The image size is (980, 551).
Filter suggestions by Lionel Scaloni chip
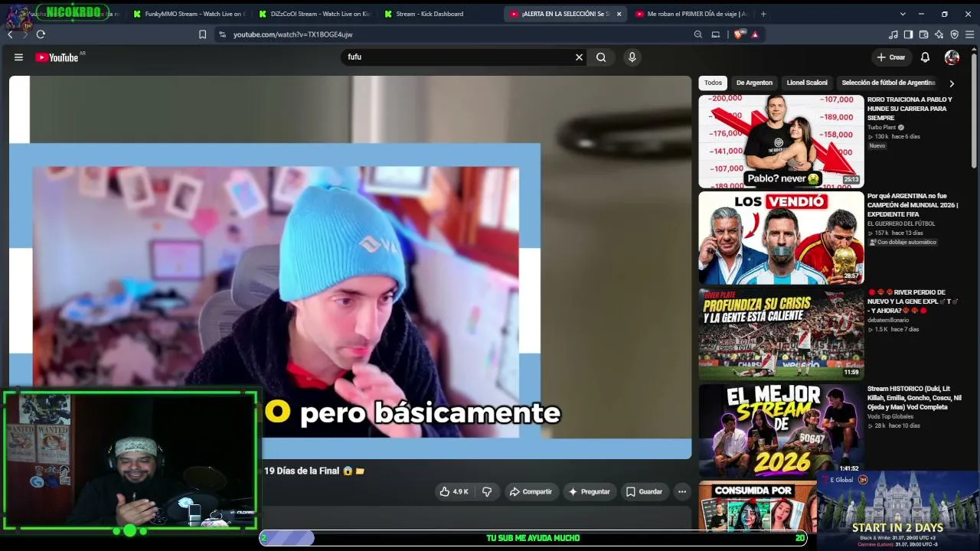tap(807, 83)
